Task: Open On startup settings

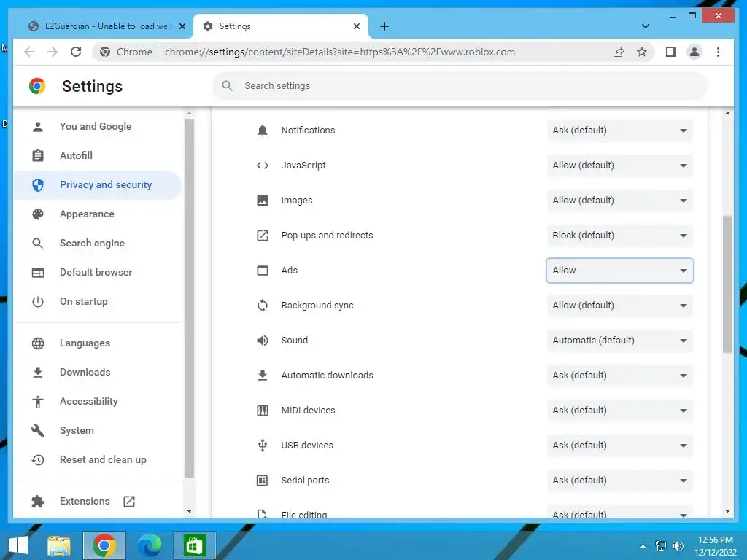Action: point(97,301)
